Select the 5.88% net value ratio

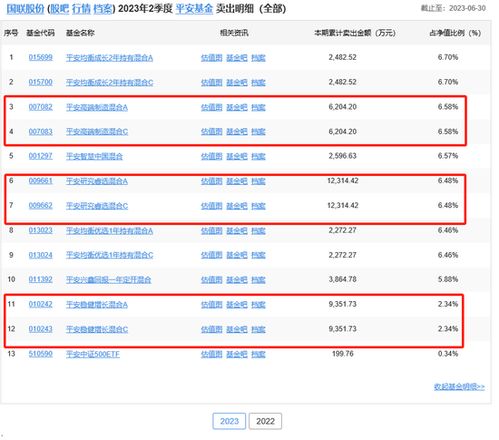click(x=448, y=279)
